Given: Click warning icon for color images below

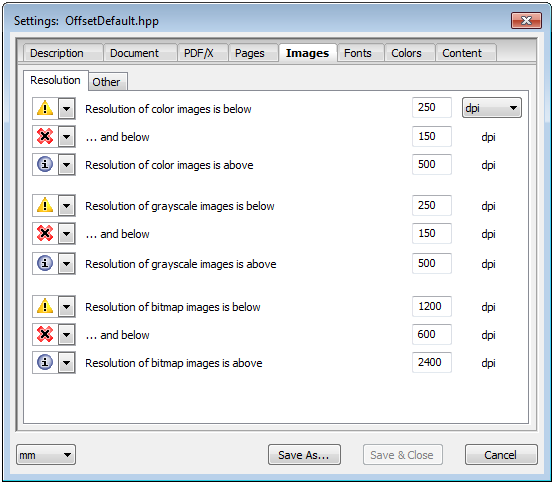Looking at the screenshot, I should pos(45,108).
